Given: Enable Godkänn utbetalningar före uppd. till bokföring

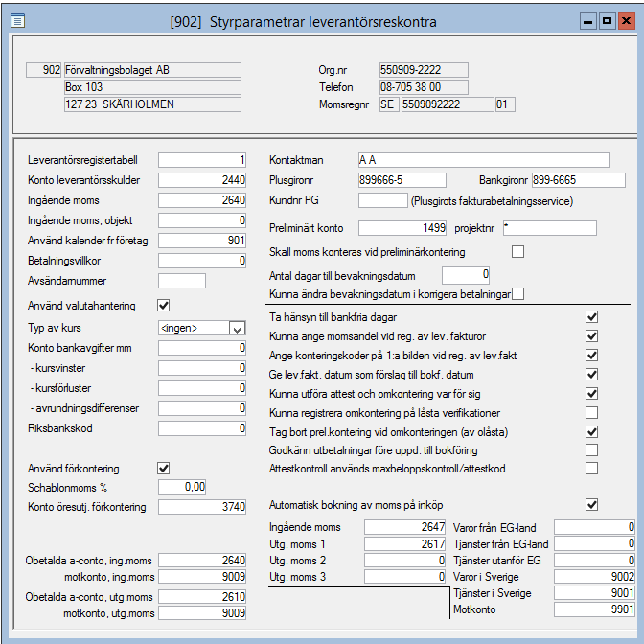Looking at the screenshot, I should coord(591,450).
